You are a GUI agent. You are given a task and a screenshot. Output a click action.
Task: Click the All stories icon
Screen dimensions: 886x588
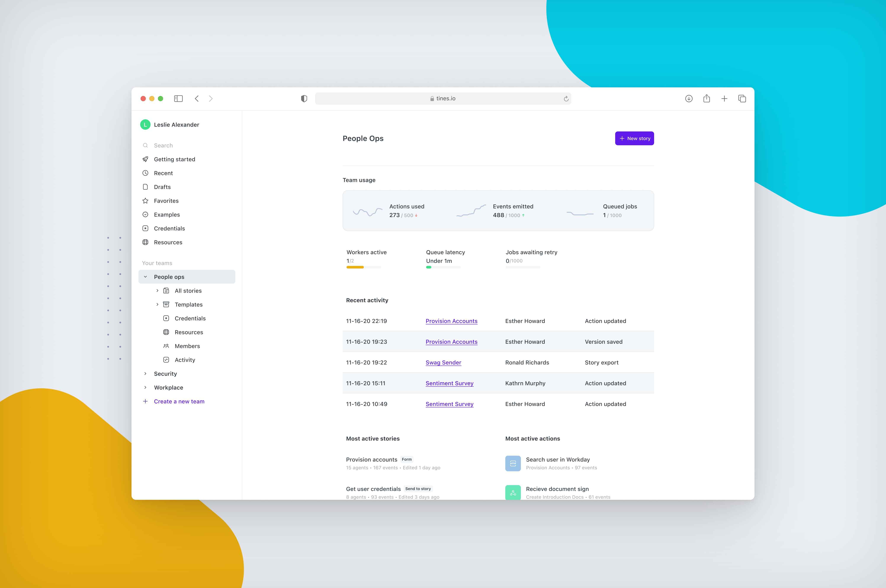point(166,291)
